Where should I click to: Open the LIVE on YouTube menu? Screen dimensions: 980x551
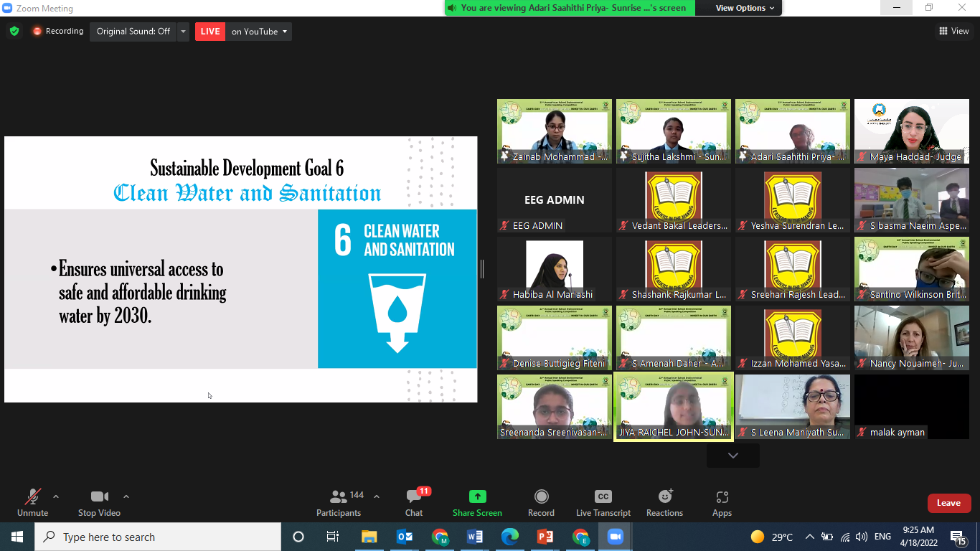click(258, 32)
